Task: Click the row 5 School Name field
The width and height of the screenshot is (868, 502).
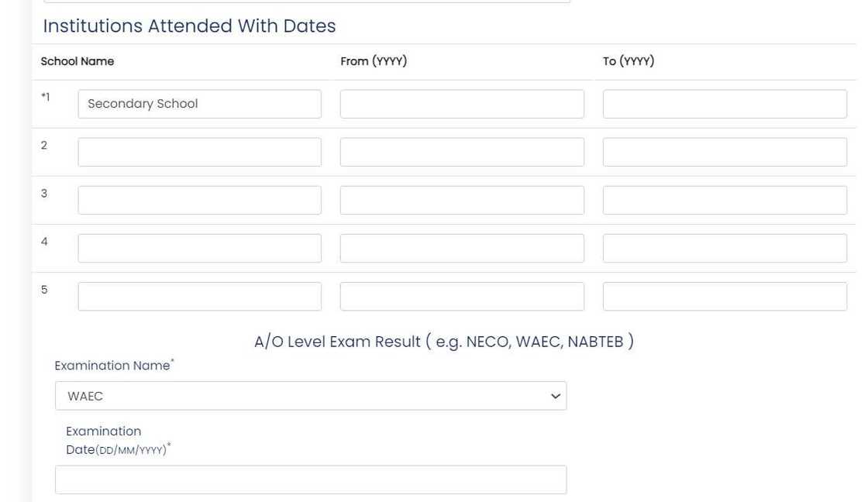Action: pyautogui.click(x=199, y=296)
